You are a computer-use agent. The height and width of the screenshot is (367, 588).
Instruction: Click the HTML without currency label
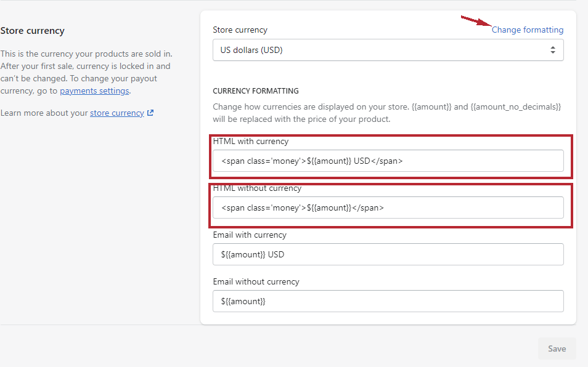(x=257, y=188)
